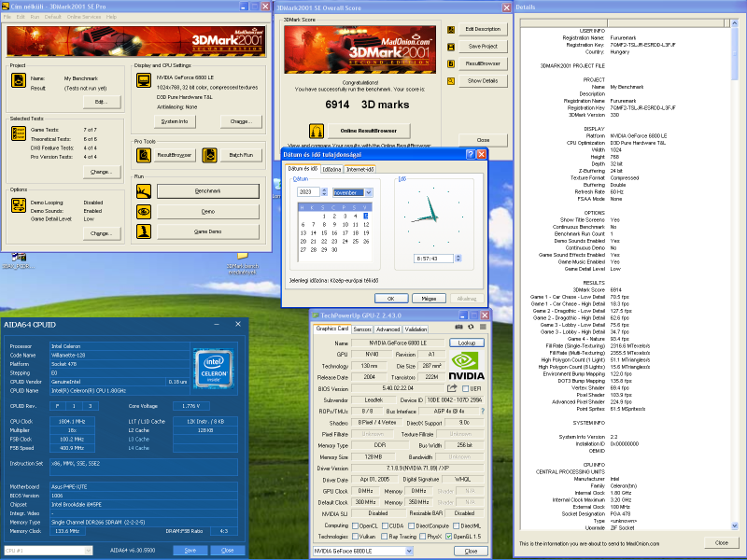Take a GPU-Z screenshot with camera icon

[458, 328]
